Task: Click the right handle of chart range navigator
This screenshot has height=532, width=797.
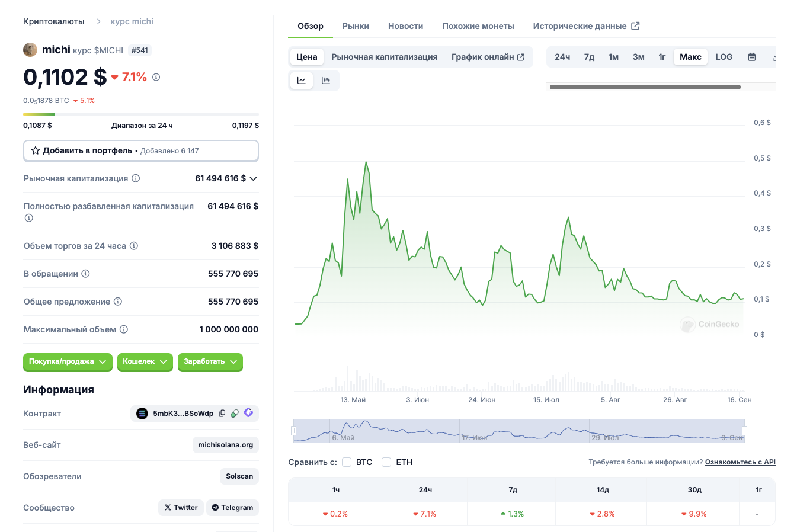Action: (745, 431)
